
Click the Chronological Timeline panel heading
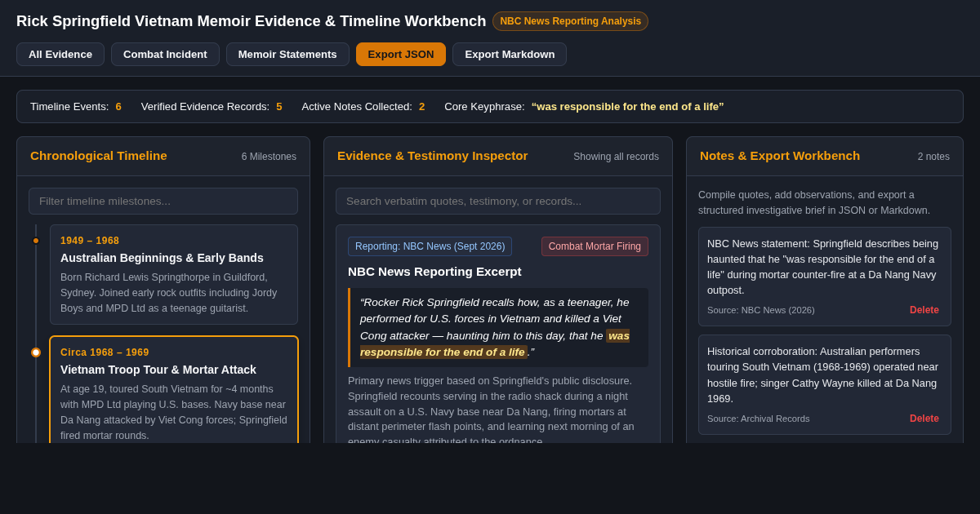99,156
